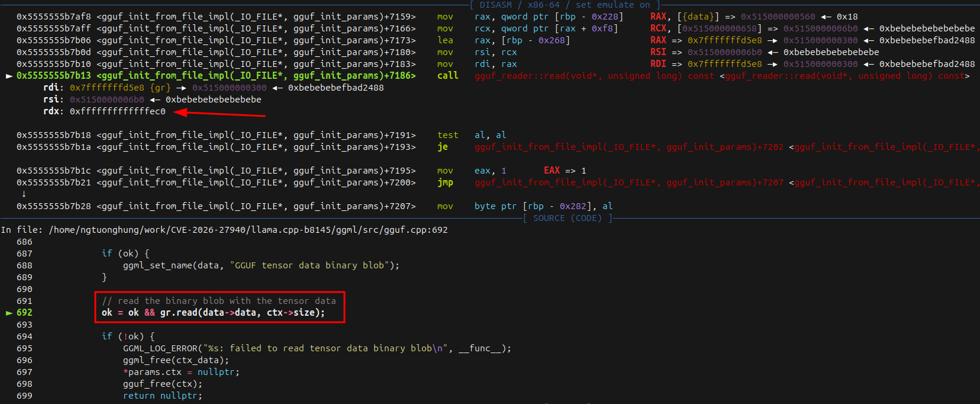This screenshot has height=404, width=980.
Task: Click the jmp instruction mnemonic
Action: pyautogui.click(x=445, y=182)
